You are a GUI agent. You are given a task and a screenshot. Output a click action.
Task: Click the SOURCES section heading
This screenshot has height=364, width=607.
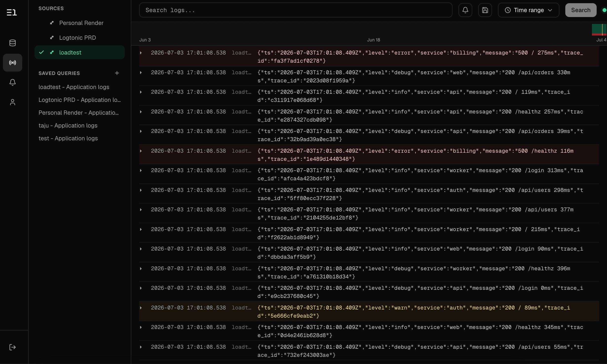[x=51, y=8]
